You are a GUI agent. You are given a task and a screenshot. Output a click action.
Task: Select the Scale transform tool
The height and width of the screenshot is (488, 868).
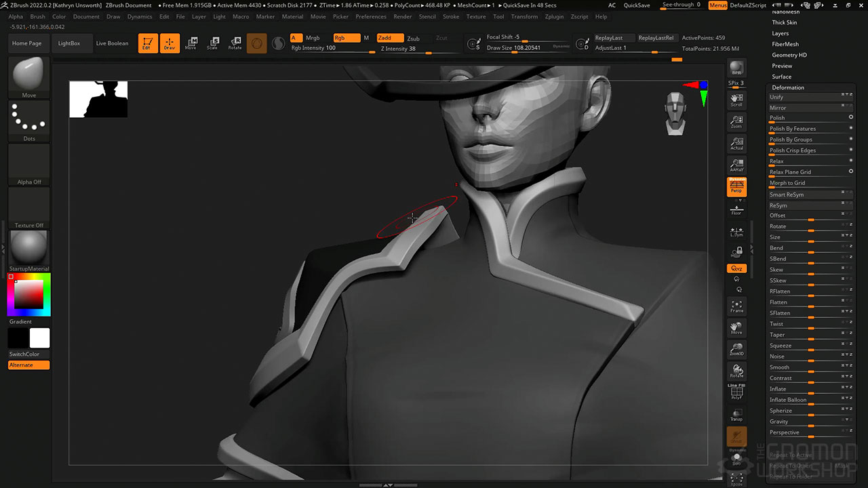click(212, 43)
